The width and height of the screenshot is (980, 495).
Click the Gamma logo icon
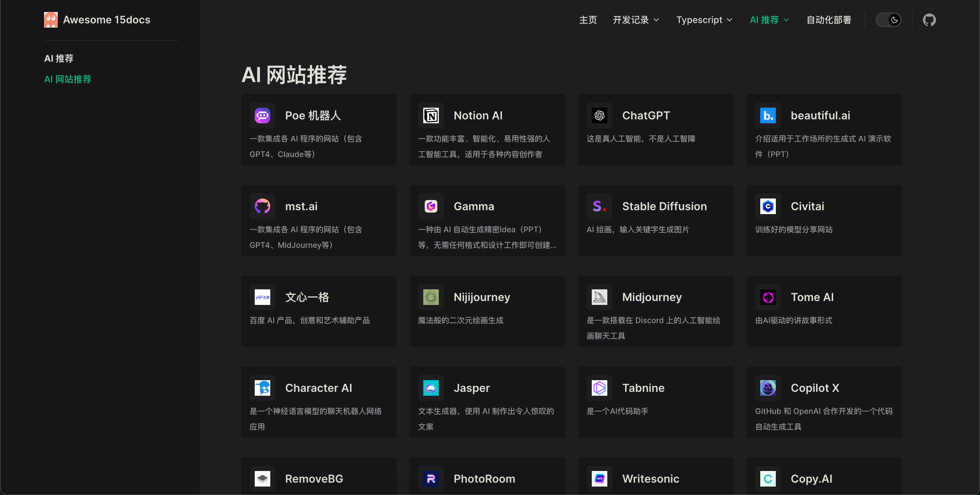coord(431,206)
